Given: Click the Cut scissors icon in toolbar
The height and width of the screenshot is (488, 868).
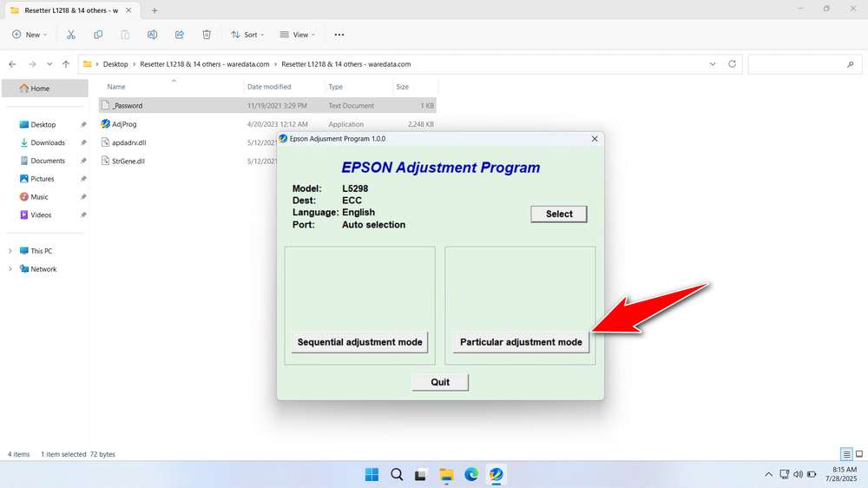Looking at the screenshot, I should click(71, 35).
